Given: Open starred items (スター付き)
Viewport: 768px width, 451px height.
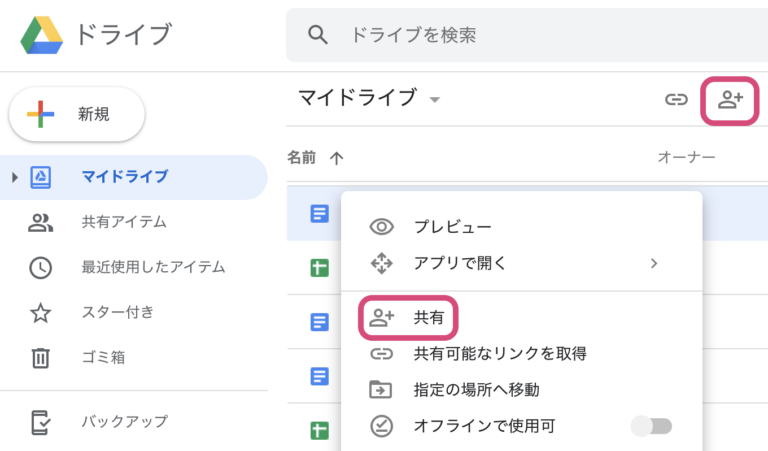Looking at the screenshot, I should (x=117, y=312).
